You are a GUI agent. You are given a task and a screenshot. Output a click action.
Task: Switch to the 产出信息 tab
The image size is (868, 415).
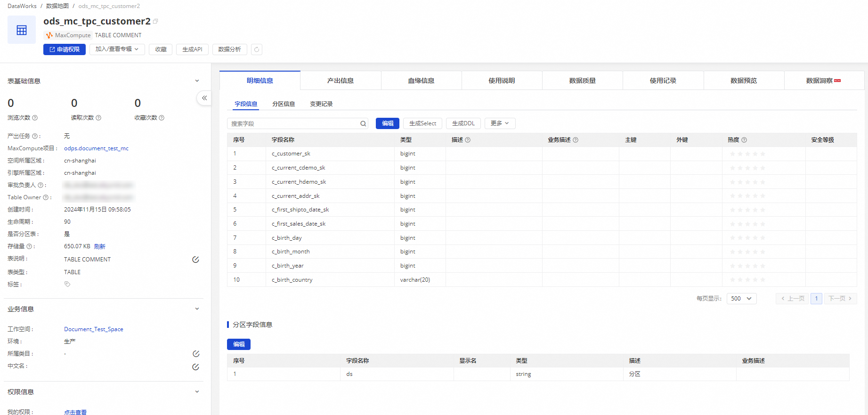[341, 81]
